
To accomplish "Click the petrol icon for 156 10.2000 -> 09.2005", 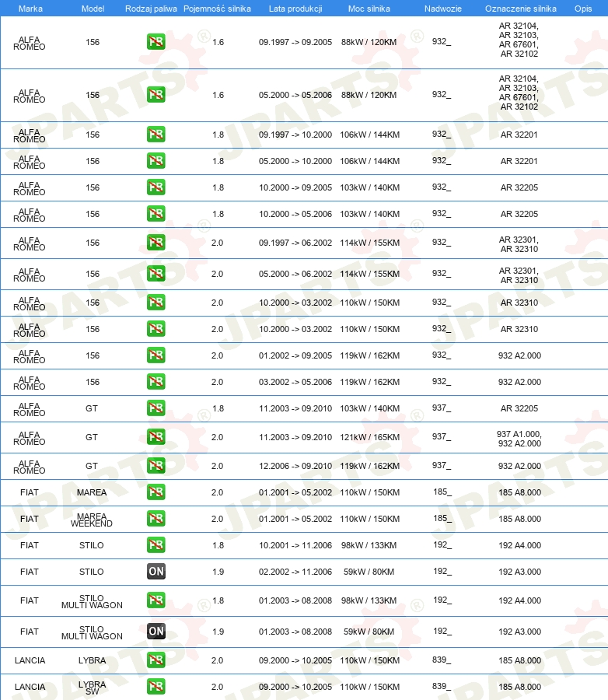I will pyautogui.click(x=155, y=187).
